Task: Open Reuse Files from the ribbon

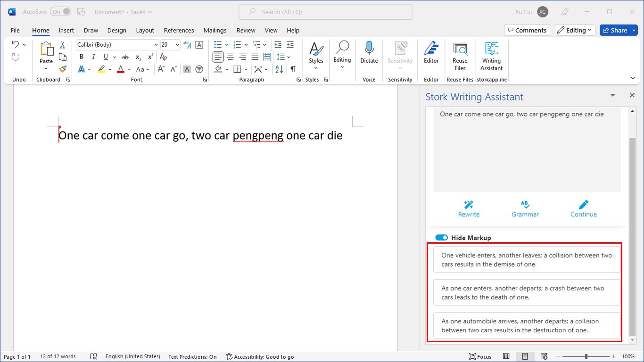Action: tap(460, 56)
